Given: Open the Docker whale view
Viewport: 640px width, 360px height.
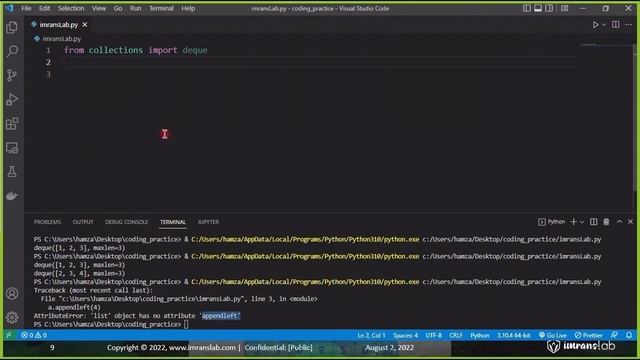Looking at the screenshot, I should point(12,196).
